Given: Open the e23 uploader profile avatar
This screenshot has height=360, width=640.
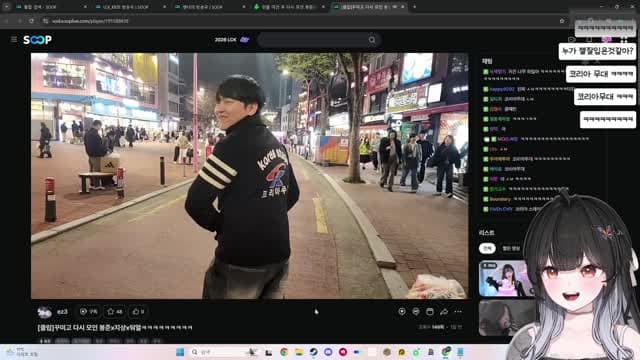Looking at the screenshot, I should (44, 312).
